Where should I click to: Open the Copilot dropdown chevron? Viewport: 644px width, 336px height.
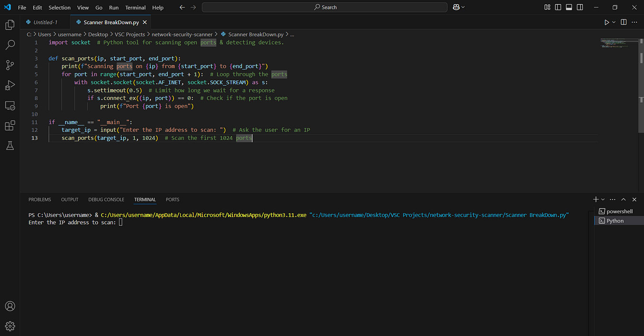[463, 7]
